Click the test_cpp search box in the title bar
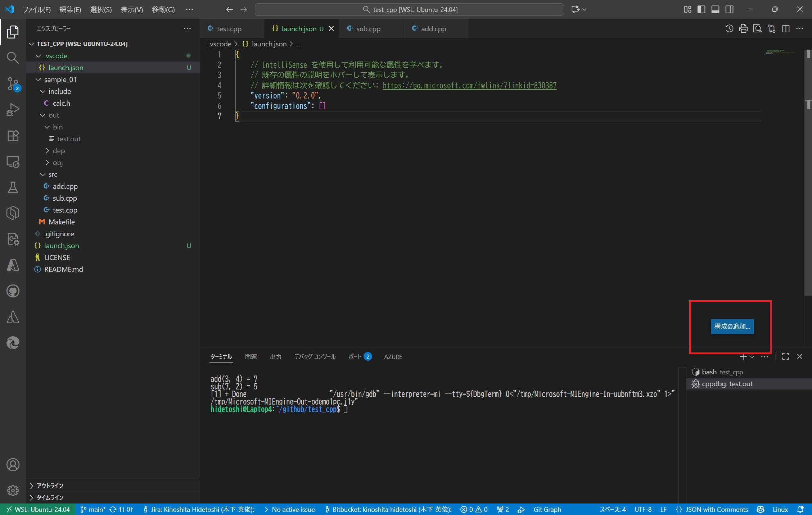 [x=410, y=9]
